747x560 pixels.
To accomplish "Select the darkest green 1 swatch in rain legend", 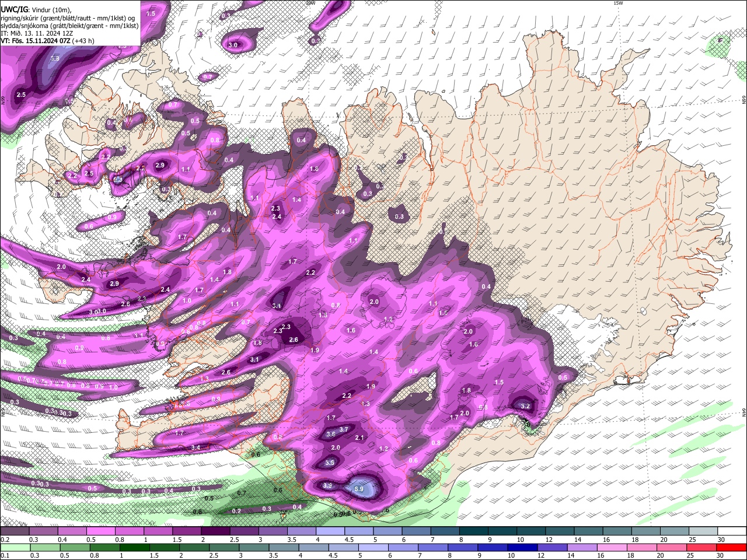I will [x=134, y=547].
